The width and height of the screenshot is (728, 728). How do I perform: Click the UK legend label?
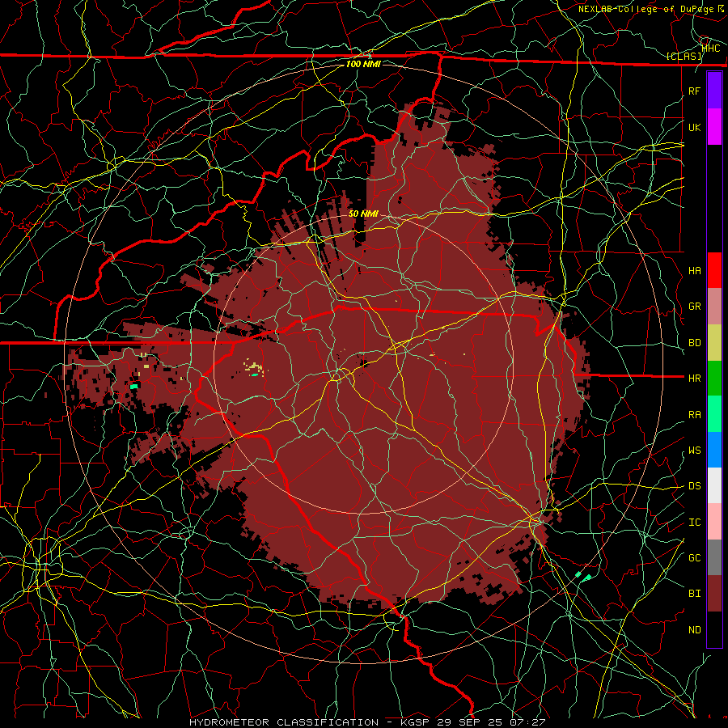coord(694,127)
